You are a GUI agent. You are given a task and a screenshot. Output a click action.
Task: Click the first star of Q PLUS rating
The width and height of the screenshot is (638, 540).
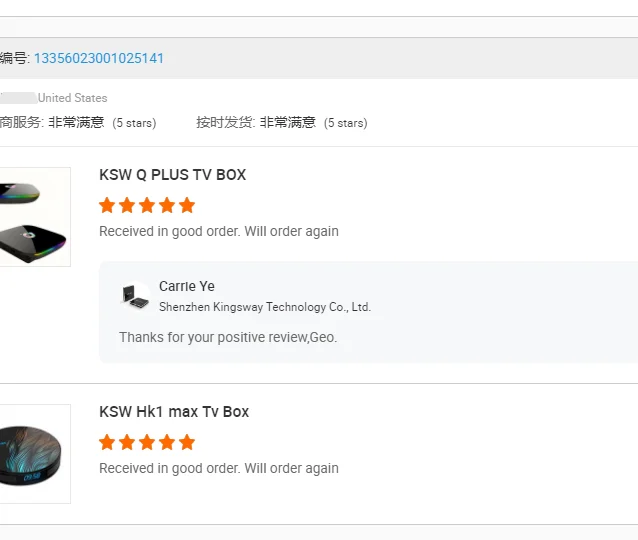(x=107, y=205)
